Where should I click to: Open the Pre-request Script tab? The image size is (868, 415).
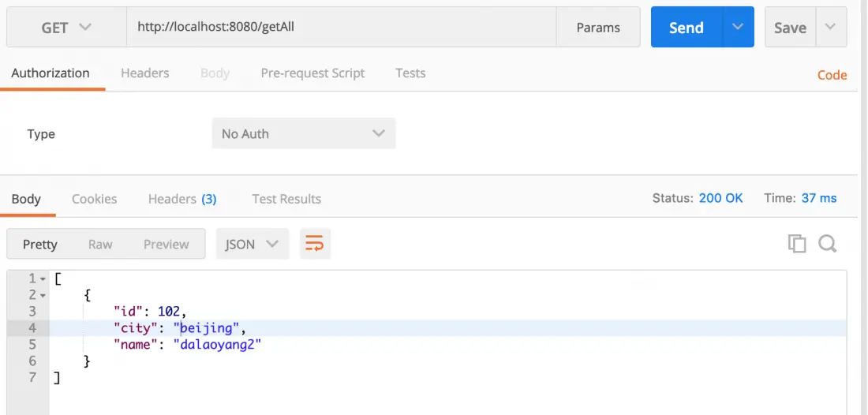tap(312, 73)
